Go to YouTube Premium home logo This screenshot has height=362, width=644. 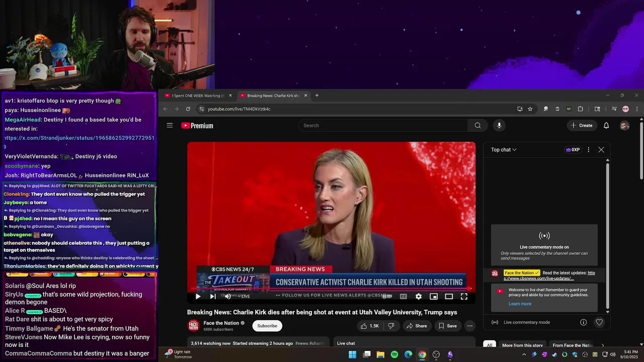tap(197, 126)
